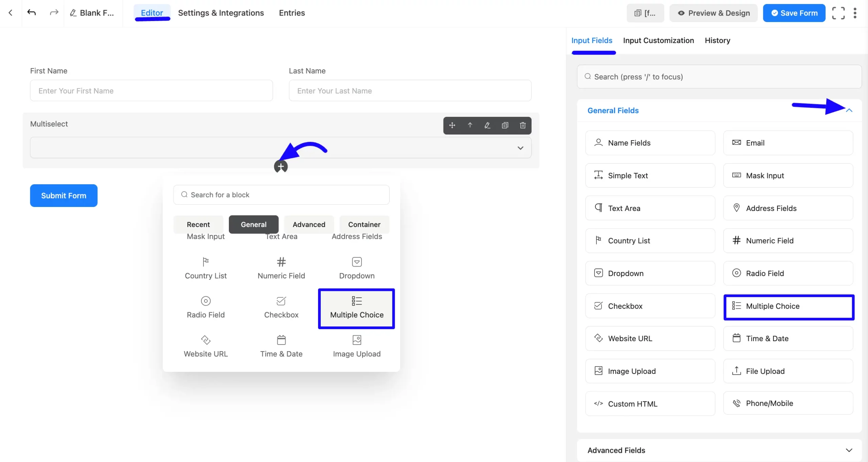Open the Settings & Integrations tab
This screenshot has width=868, height=462.
[x=221, y=13]
